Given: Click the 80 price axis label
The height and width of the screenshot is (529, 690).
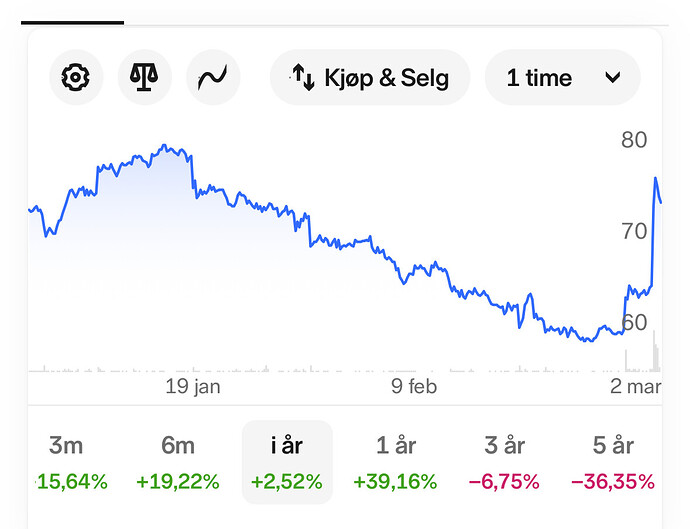Looking at the screenshot, I should [634, 139].
